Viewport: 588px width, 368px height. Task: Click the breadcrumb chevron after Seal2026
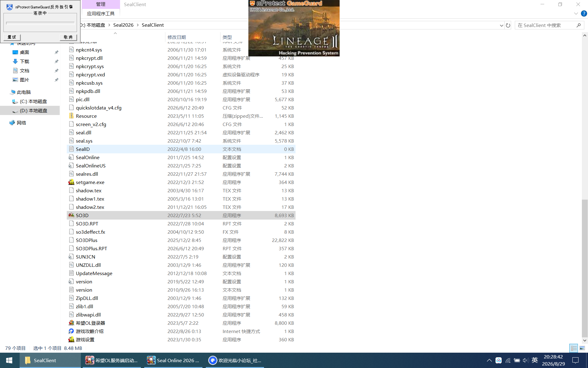click(x=138, y=25)
